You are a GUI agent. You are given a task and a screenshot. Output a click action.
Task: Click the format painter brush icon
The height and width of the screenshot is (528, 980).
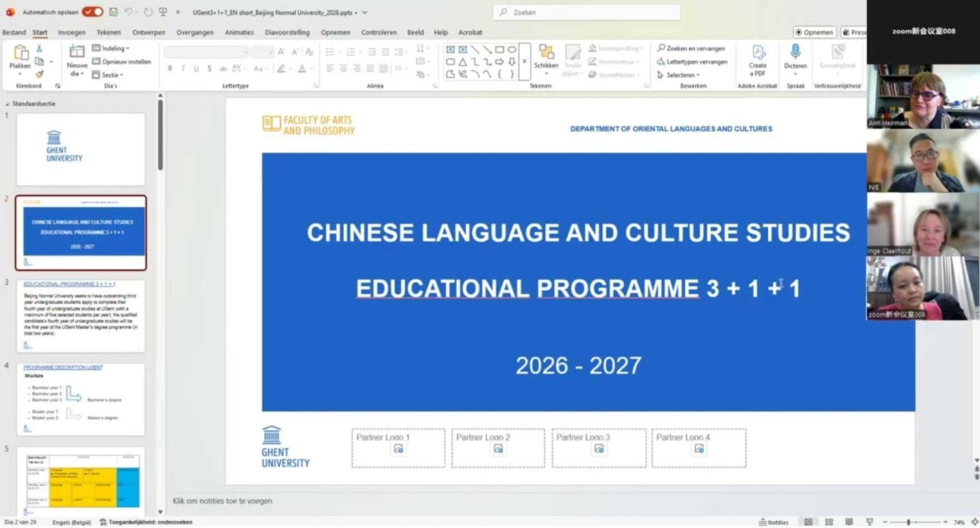[x=39, y=74]
